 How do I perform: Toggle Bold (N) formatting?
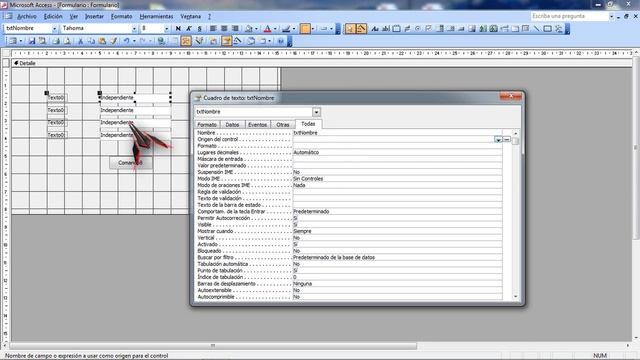[x=178, y=29]
